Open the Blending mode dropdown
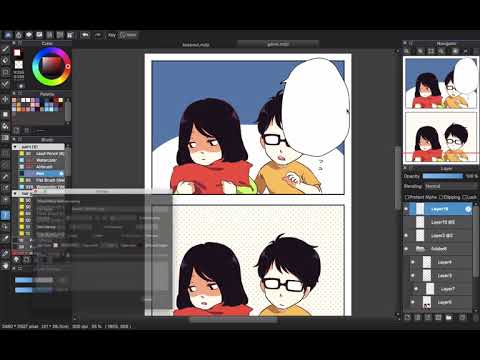The image size is (480, 360). click(x=451, y=186)
